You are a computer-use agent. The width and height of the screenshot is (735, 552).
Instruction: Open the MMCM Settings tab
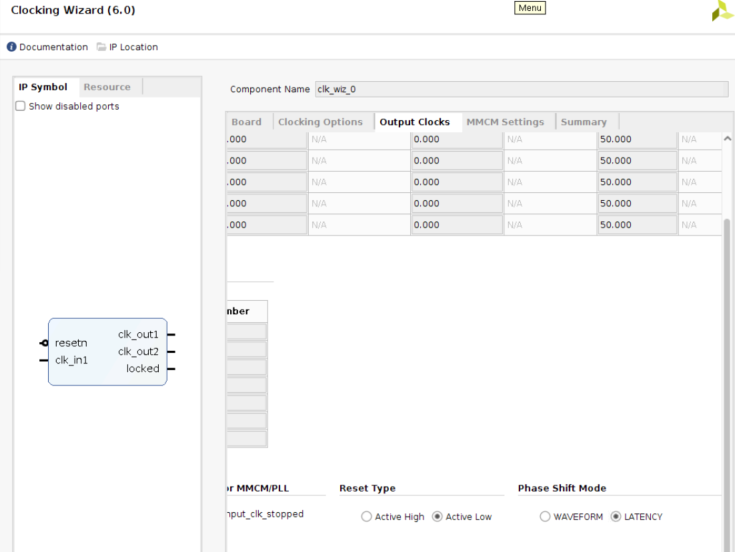(505, 122)
